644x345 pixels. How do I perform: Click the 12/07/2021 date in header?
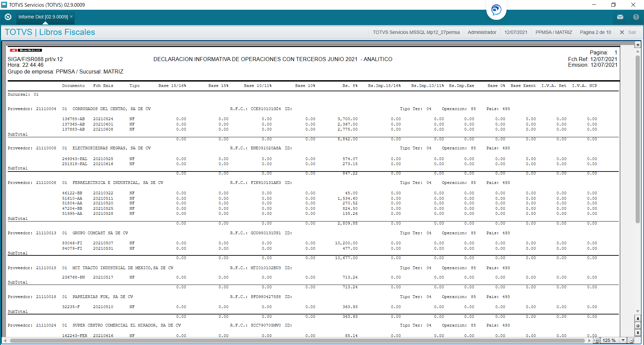tap(516, 32)
